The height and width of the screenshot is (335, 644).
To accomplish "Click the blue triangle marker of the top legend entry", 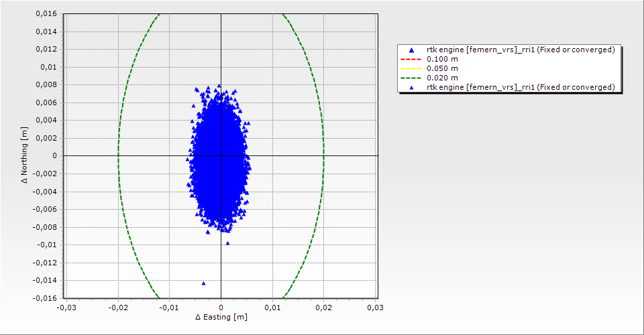I will pyautogui.click(x=412, y=50).
